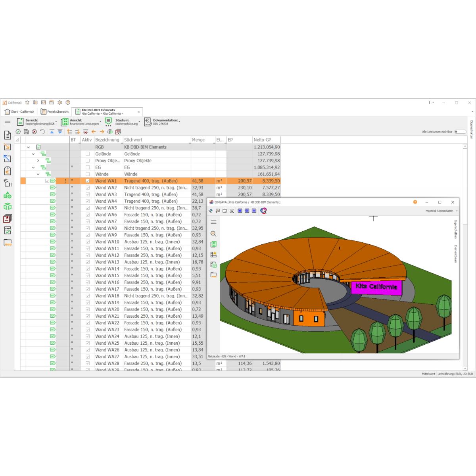Click the first blue view square in BIM2AVA toolbar
The width and height of the screenshot is (476, 476).
pyautogui.click(x=240, y=211)
